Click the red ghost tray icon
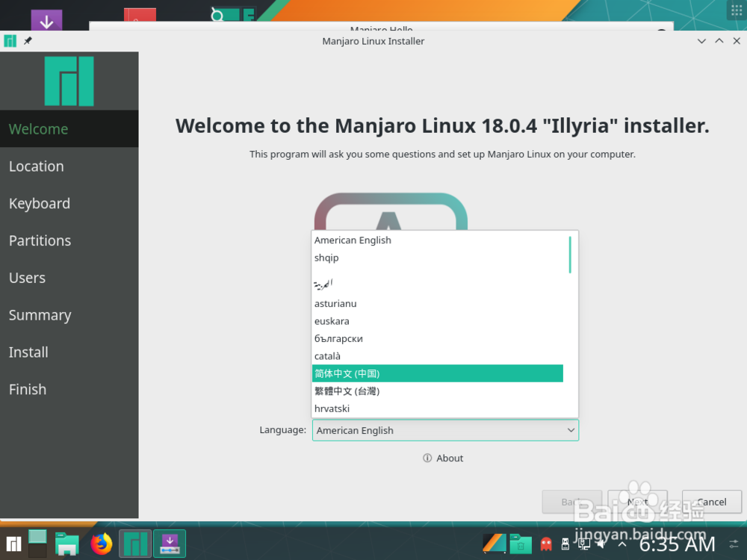Screen dimensions: 747x560 click(546, 544)
